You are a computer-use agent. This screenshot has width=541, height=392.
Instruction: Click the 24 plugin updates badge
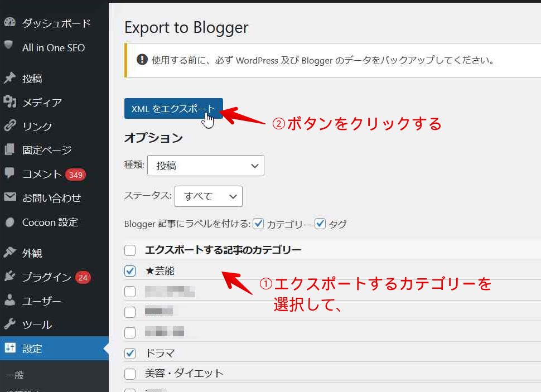83,278
